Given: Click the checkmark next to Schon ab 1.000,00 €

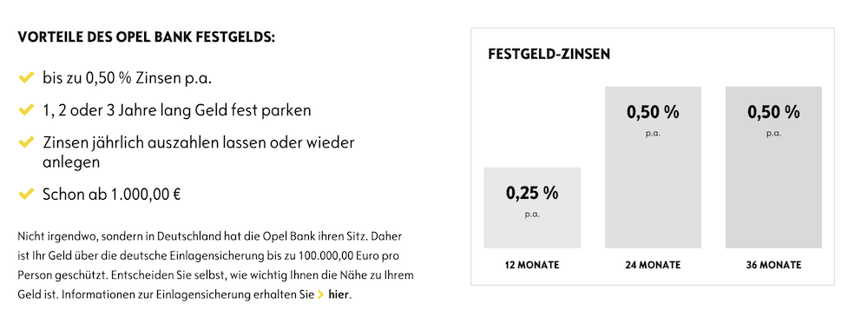Looking at the screenshot, I should (26, 194).
